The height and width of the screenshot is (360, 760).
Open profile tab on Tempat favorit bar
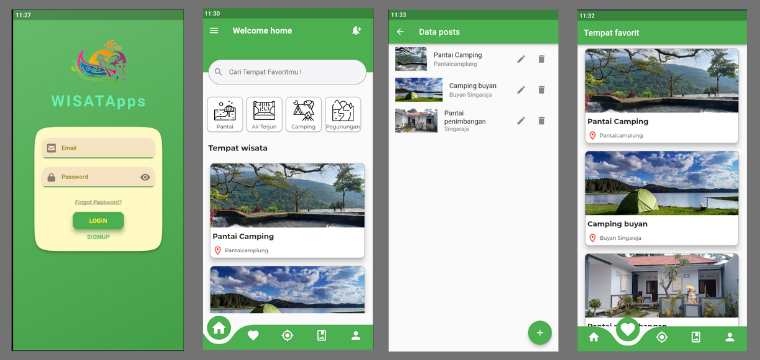[x=730, y=337]
